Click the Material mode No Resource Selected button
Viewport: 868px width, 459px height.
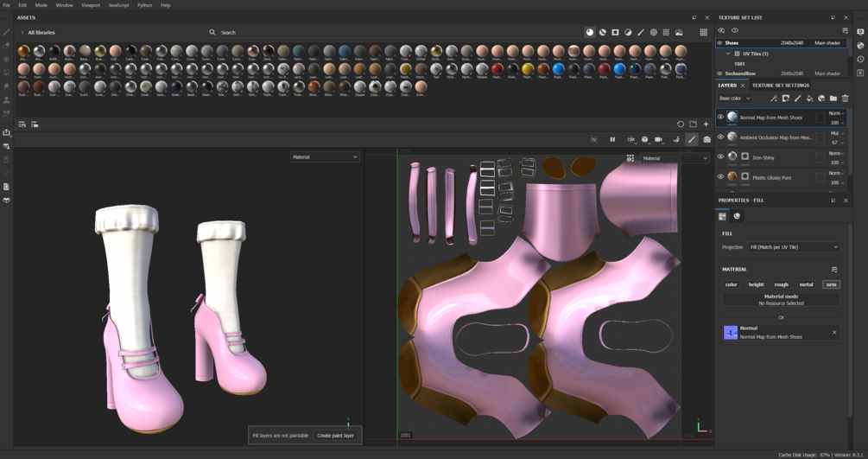[x=781, y=300]
